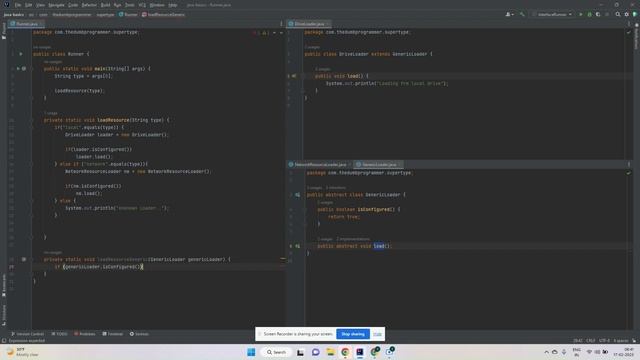Open the View menu
Screen dimensions: 640x360
[x=40, y=5]
